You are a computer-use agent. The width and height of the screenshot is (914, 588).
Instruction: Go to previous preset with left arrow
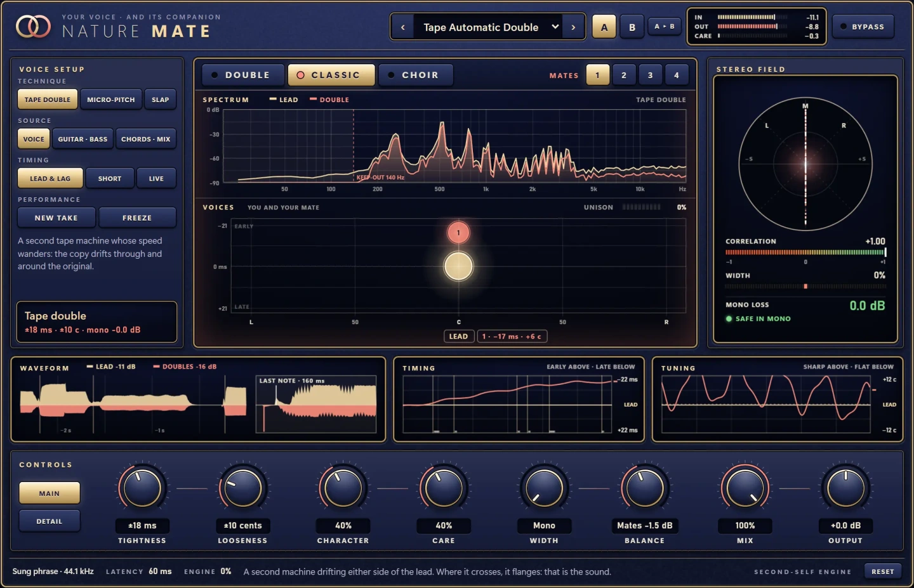(402, 27)
